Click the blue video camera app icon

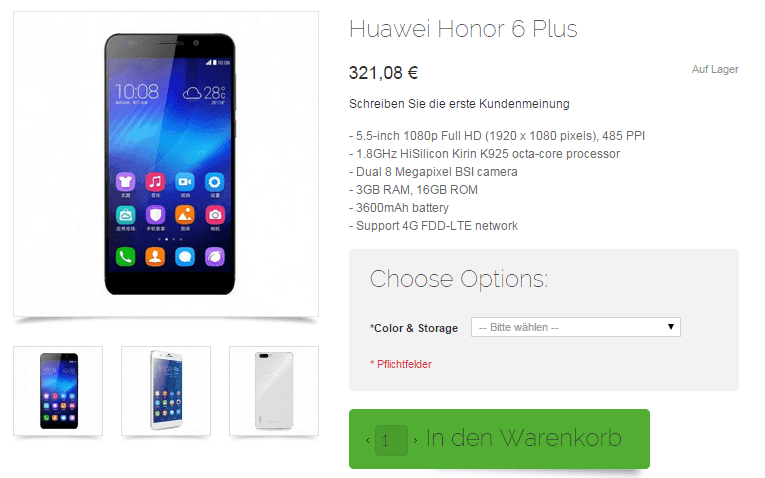coord(185,182)
